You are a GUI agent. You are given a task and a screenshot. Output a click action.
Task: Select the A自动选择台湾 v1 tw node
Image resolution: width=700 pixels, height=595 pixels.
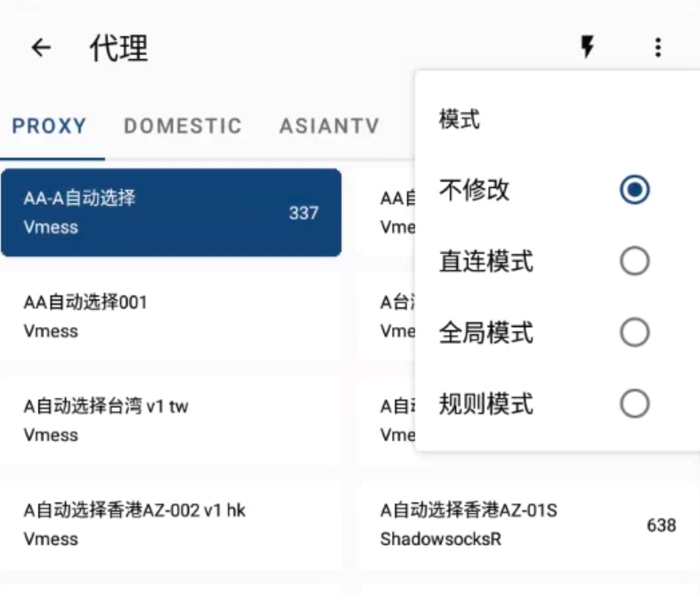[170, 420]
